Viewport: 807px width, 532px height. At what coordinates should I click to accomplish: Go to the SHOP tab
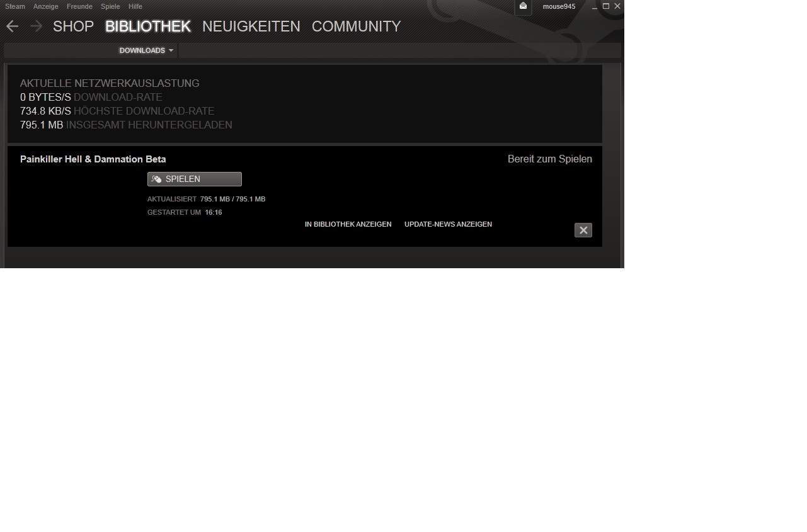[x=73, y=26]
